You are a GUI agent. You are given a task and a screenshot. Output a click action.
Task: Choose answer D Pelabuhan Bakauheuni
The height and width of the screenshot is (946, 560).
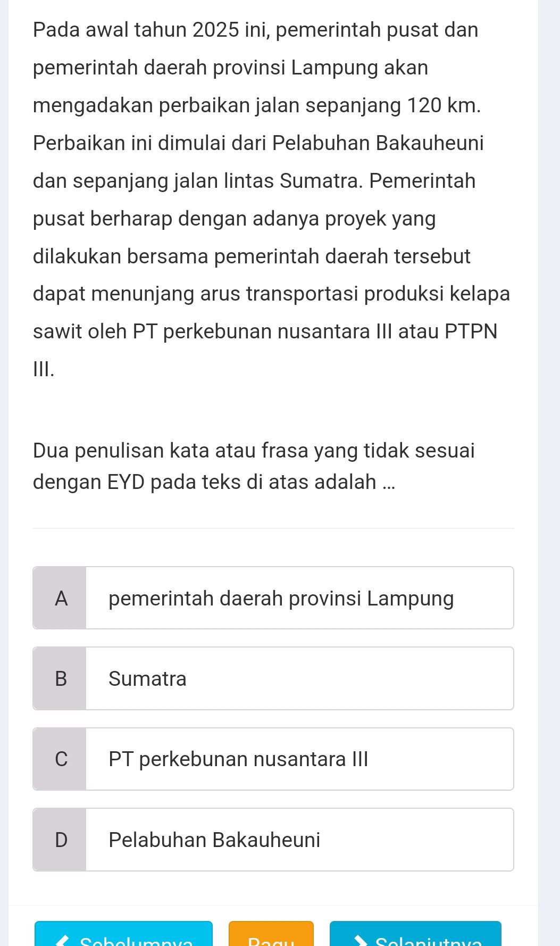pyautogui.click(x=273, y=839)
